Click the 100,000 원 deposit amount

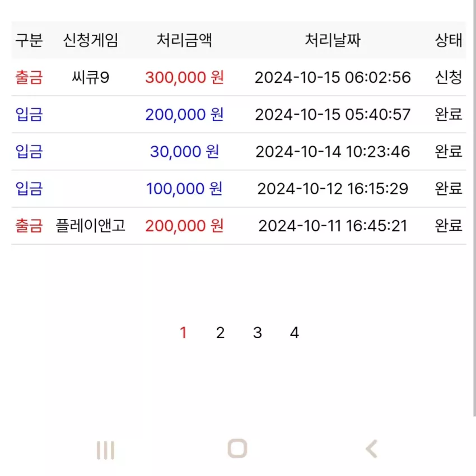tap(185, 189)
